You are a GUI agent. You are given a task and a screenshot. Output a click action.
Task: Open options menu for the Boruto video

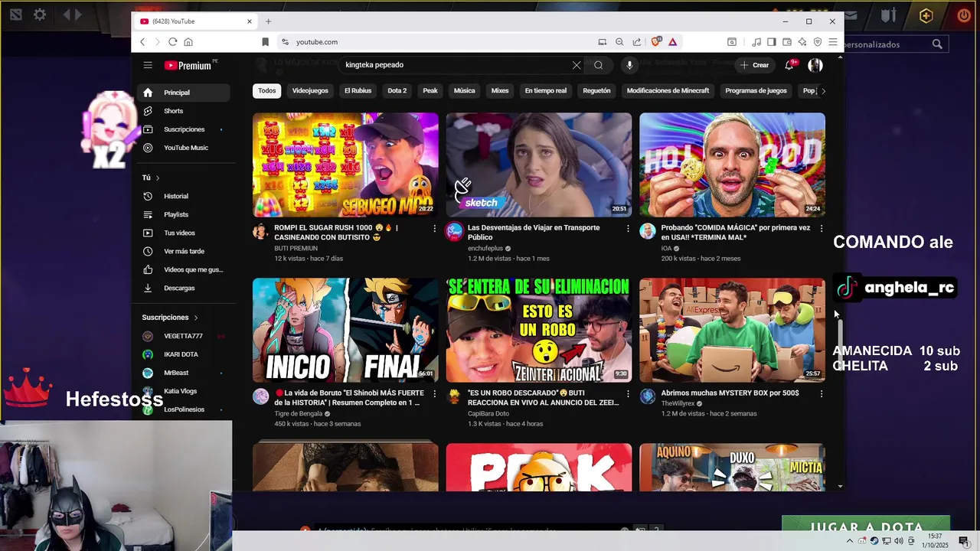click(435, 393)
